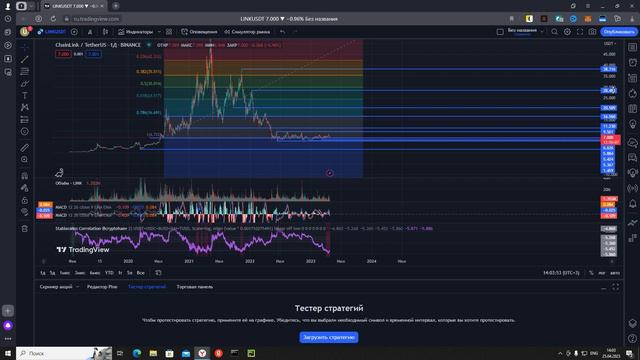Switch to the Pine Editor tab

tap(102, 287)
